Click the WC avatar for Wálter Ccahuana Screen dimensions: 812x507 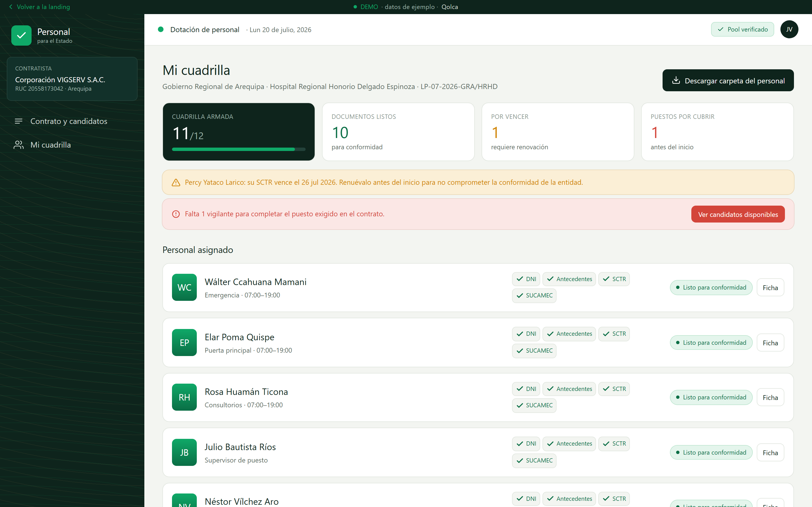[184, 287]
